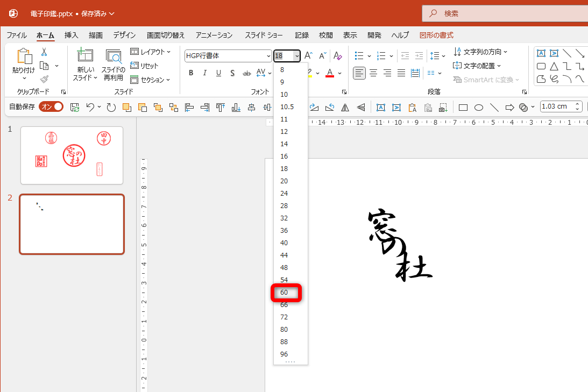
Task: Click the Format Painter brush icon
Action: coord(44,79)
